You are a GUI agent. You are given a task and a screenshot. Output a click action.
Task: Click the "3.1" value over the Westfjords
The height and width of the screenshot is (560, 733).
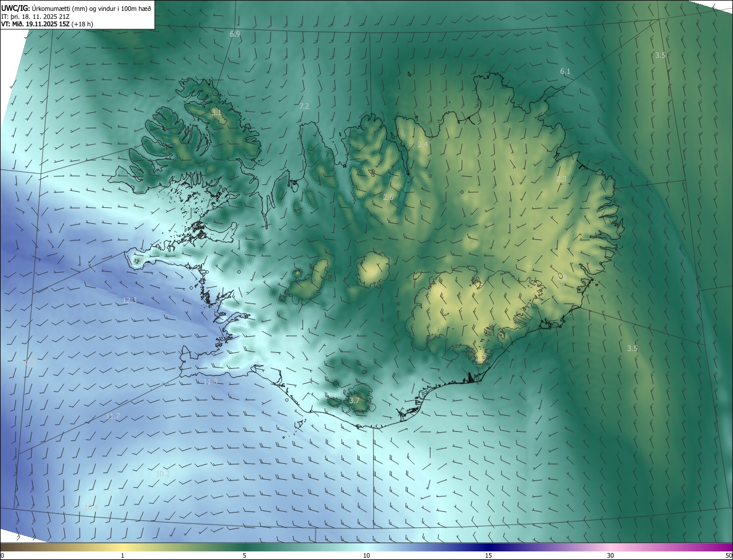(216, 112)
